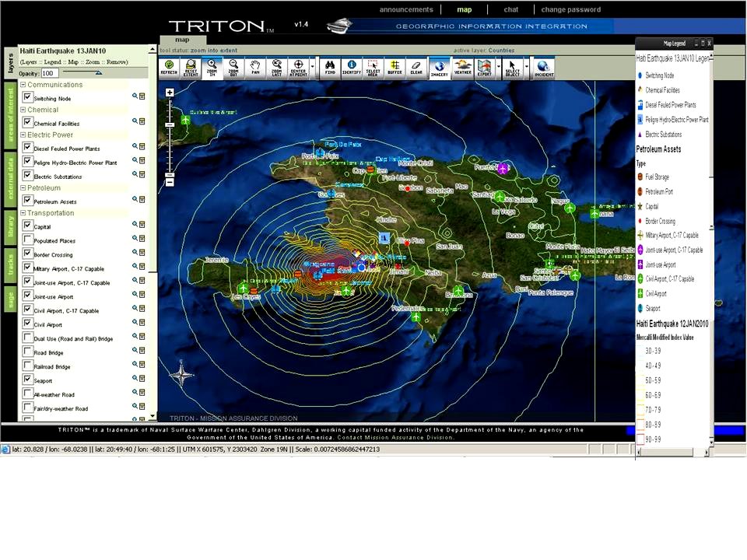Image resolution: width=747 pixels, height=560 pixels.
Task: Open Seaport layer properties icon
Action: [142, 378]
